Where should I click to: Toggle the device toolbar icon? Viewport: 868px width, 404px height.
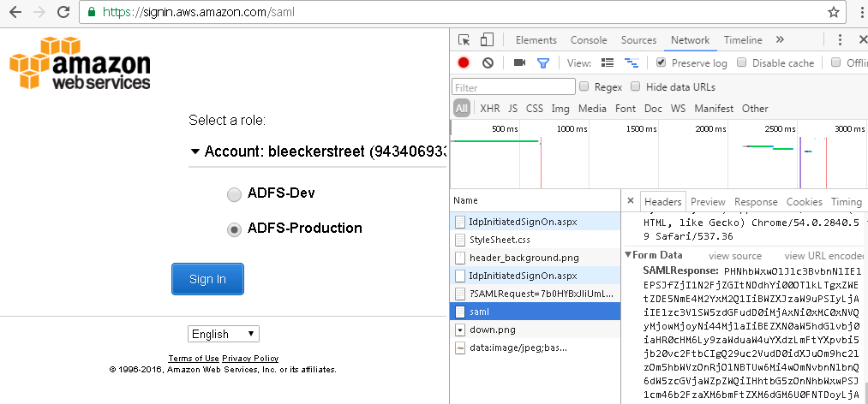pos(487,39)
